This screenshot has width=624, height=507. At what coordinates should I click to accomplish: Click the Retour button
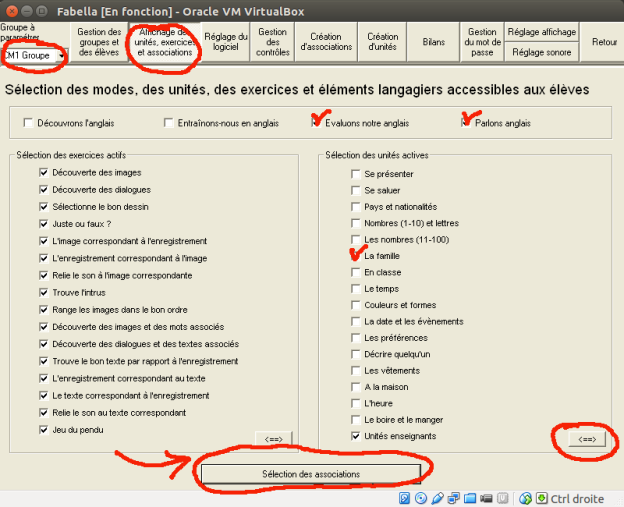coord(604,42)
